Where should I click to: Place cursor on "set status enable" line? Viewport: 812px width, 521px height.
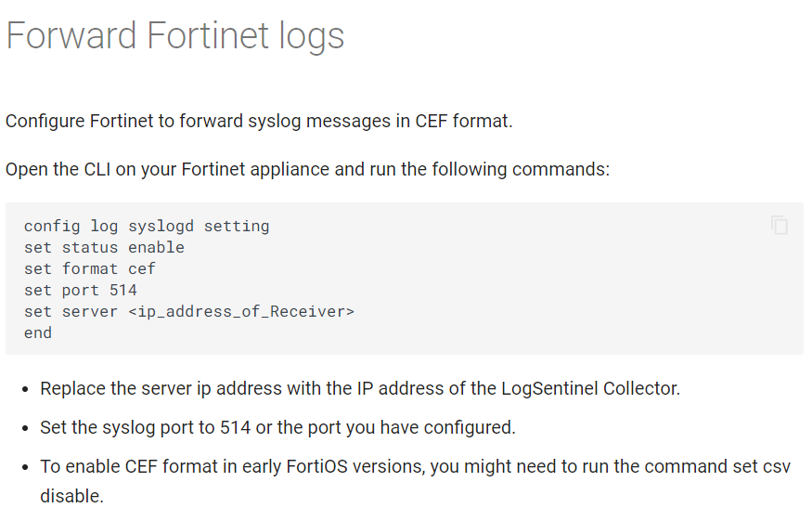coord(104,247)
